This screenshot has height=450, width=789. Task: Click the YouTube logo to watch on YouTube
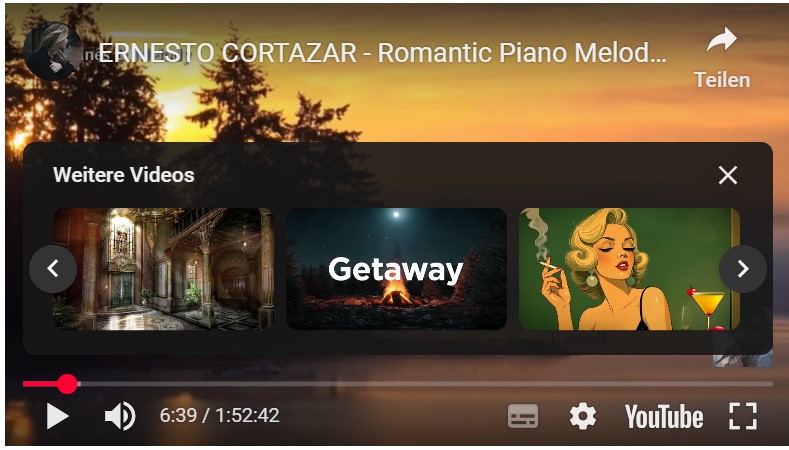click(x=664, y=417)
